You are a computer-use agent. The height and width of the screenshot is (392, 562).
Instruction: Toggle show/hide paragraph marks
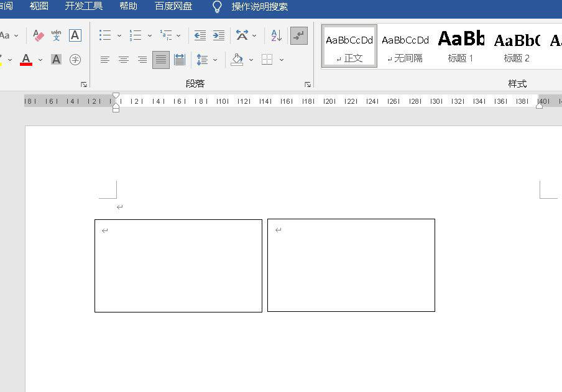click(299, 35)
